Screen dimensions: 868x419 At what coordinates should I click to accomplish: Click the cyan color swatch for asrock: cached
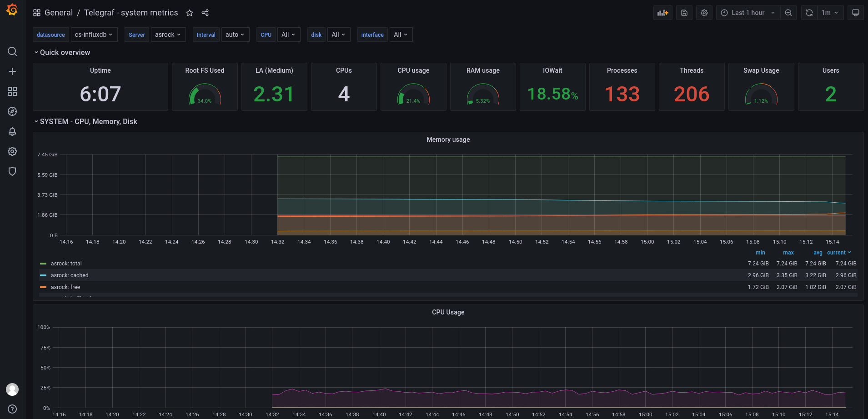(x=43, y=275)
